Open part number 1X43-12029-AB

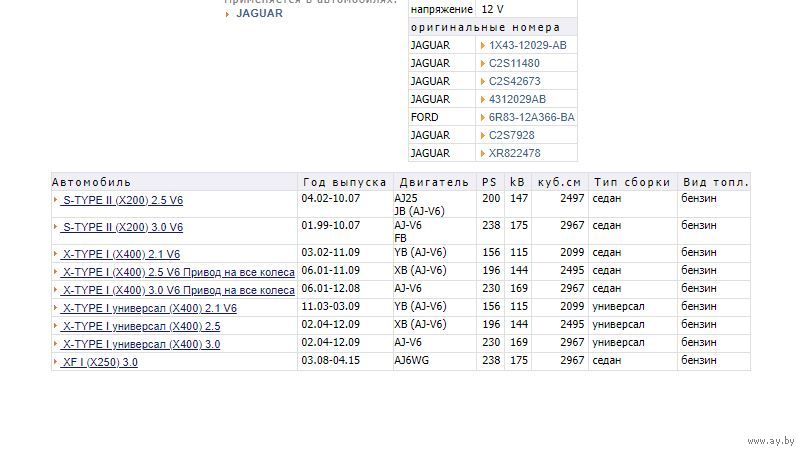(528, 46)
